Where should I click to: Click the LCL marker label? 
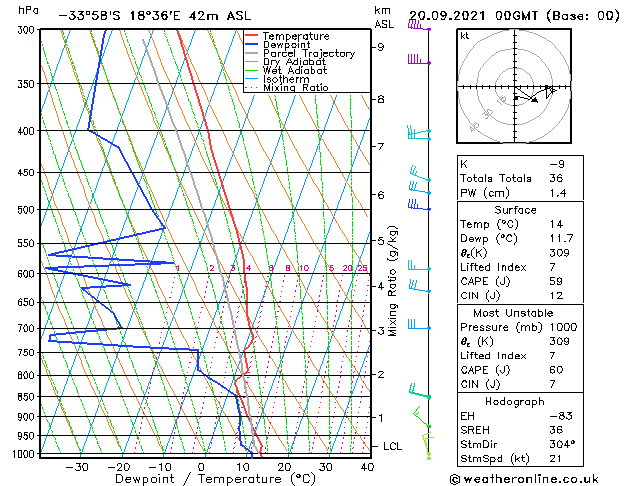click(392, 446)
